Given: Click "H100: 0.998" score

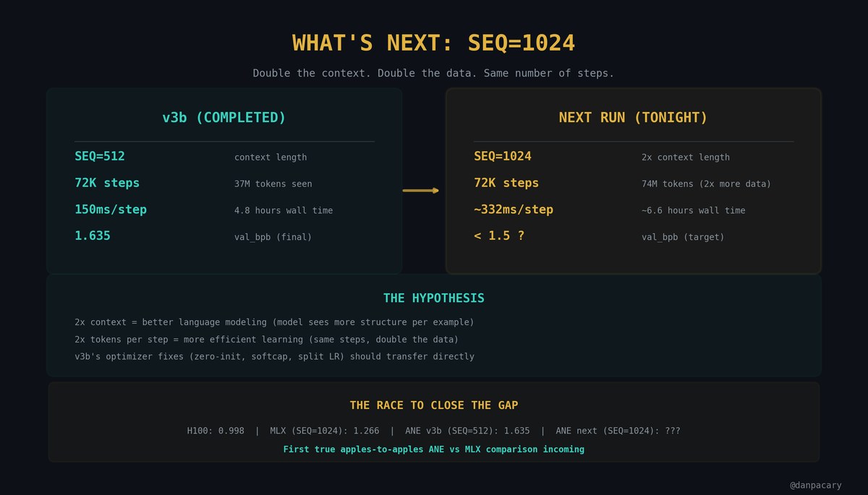Looking at the screenshot, I should (216, 431).
